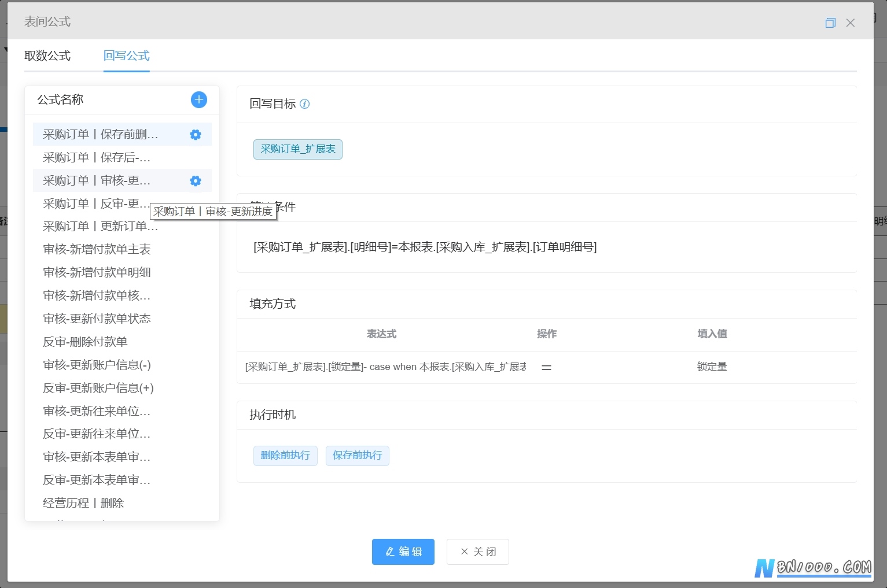Switch to the 回写公式 tab
Viewport: 887px width, 588px height.
pyautogui.click(x=127, y=56)
